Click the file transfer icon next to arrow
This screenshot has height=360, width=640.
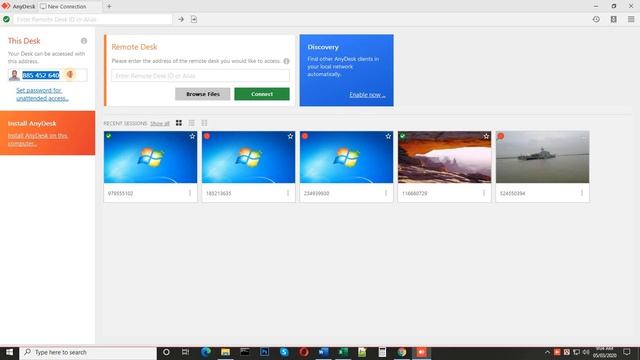point(194,19)
